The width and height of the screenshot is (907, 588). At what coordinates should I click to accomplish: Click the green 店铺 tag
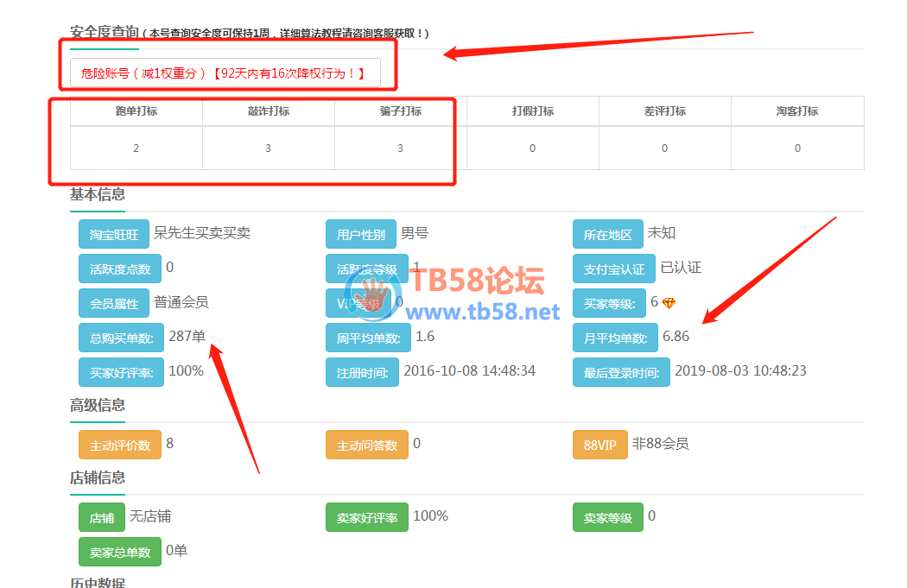point(101,518)
